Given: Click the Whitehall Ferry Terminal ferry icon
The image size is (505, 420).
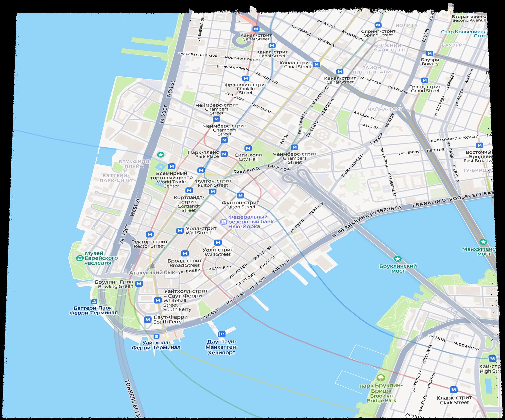Looking at the screenshot, I should click(157, 336).
